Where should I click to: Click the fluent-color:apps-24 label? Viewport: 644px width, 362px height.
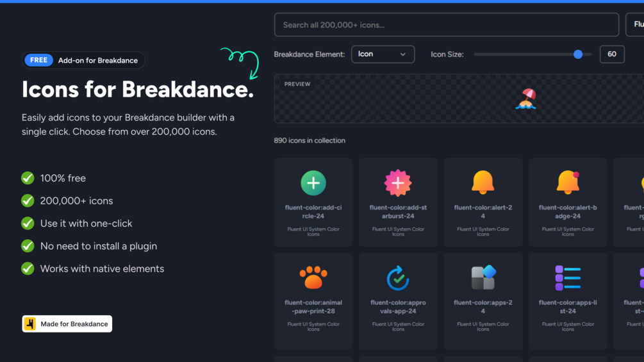tap(483, 307)
